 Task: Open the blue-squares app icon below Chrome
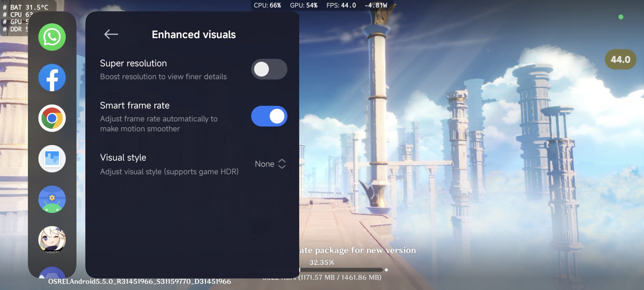[x=52, y=159]
